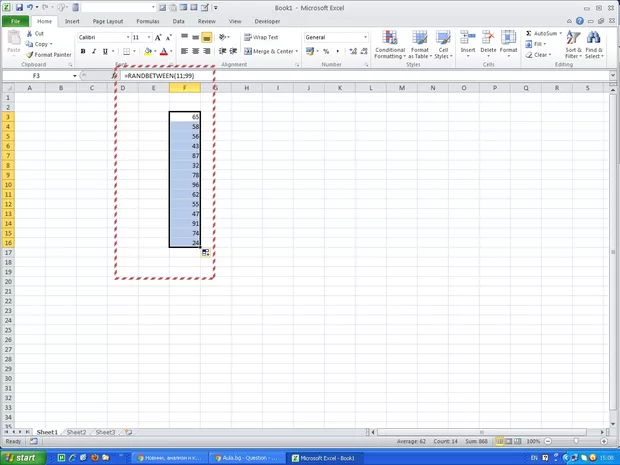Click Auto Fill Options icon below selection
Image resolution: width=620 pixels, height=465 pixels.
[x=205, y=253]
